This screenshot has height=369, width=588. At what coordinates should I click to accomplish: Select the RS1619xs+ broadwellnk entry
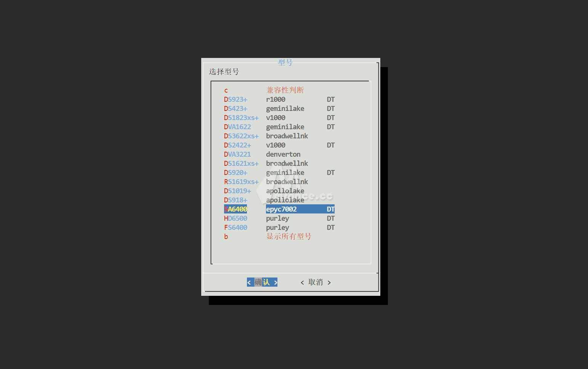point(241,181)
